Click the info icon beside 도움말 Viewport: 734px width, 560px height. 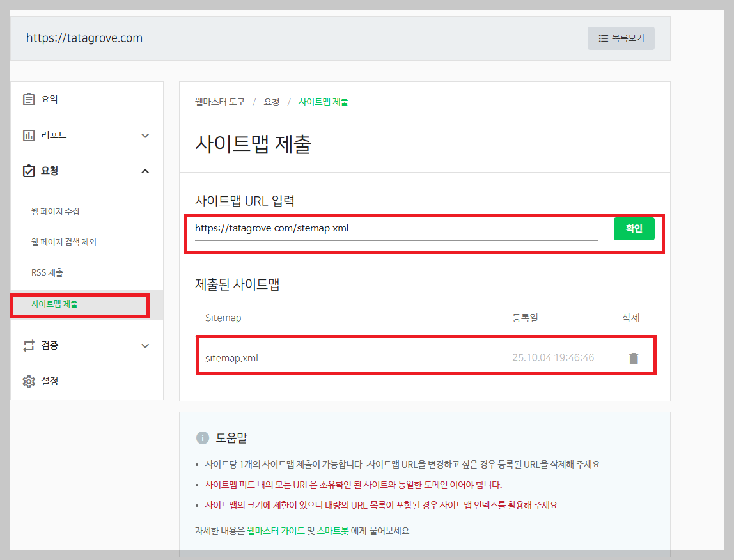coord(203,437)
